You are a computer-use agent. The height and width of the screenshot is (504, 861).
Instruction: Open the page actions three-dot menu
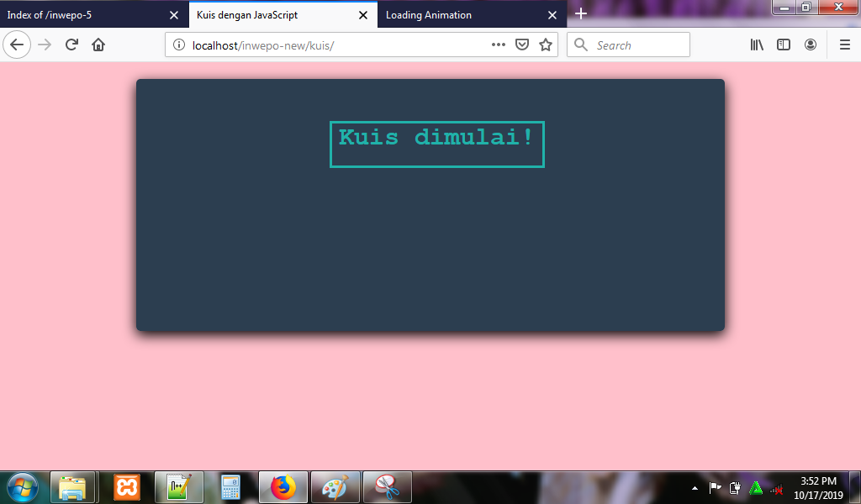(498, 45)
